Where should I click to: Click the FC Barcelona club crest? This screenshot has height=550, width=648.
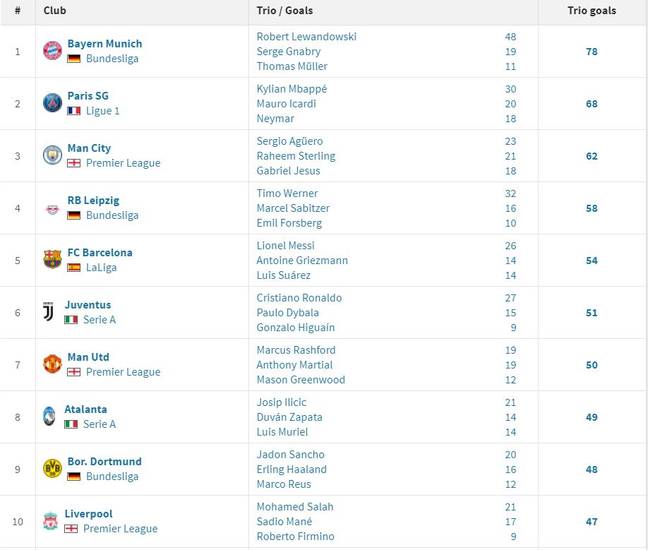click(x=52, y=260)
